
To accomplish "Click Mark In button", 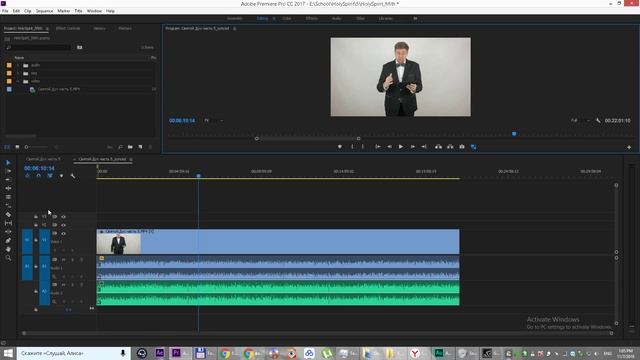I will [x=352, y=147].
